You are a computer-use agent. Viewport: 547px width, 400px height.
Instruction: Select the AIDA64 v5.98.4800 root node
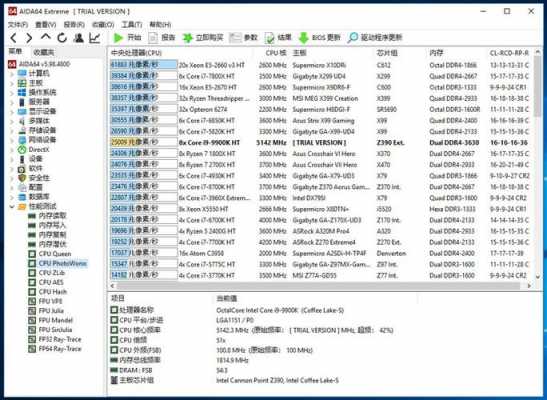[x=39, y=64]
